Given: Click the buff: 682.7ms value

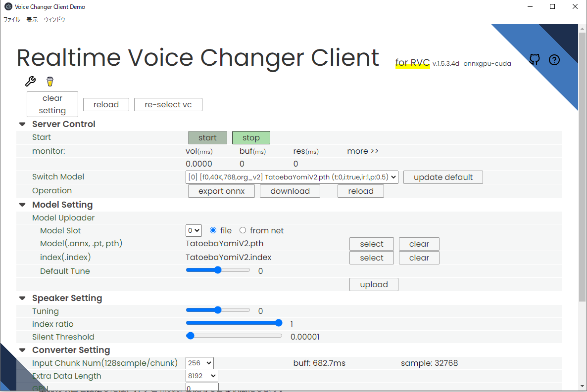Looking at the screenshot, I should [x=319, y=363].
